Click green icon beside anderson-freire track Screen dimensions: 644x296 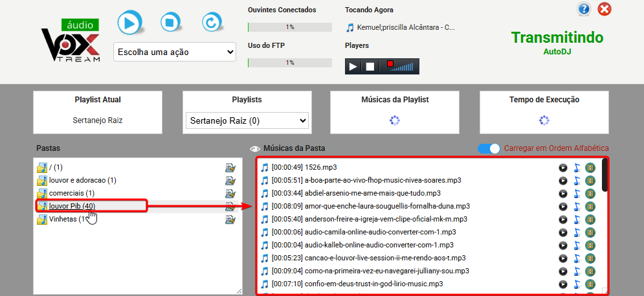590,219
